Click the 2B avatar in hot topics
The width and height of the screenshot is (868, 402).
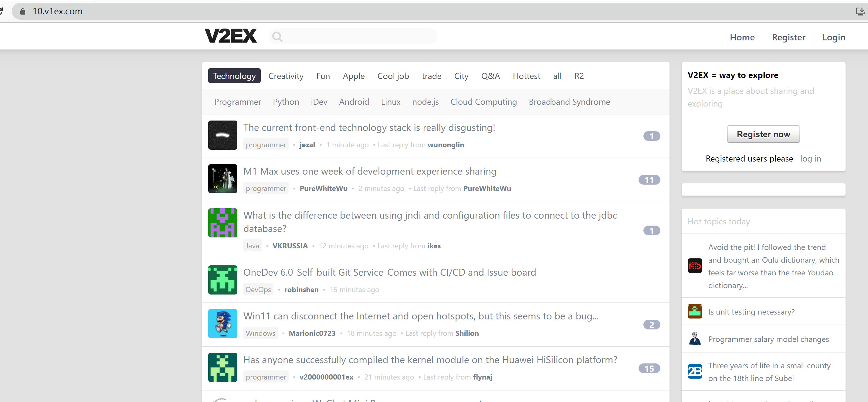tap(694, 371)
